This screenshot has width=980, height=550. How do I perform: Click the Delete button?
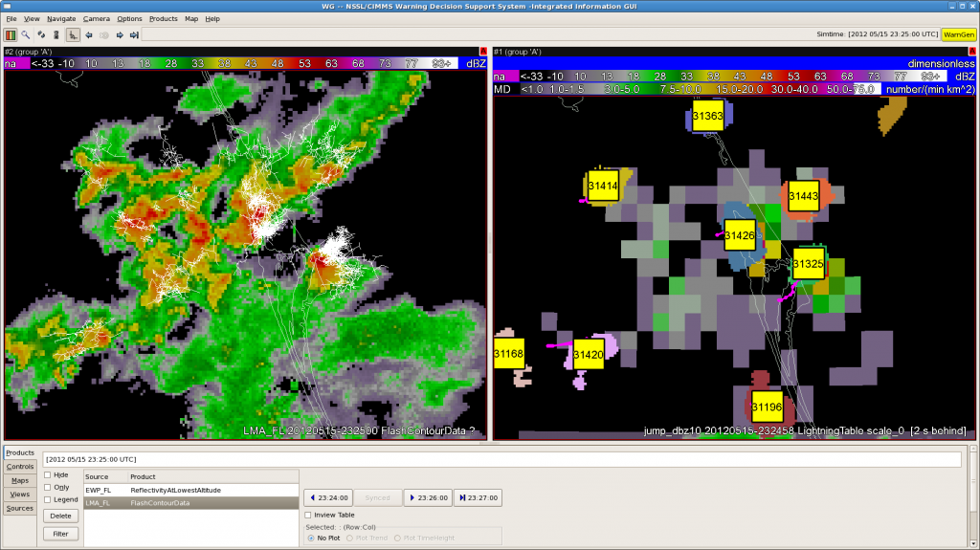(x=59, y=516)
